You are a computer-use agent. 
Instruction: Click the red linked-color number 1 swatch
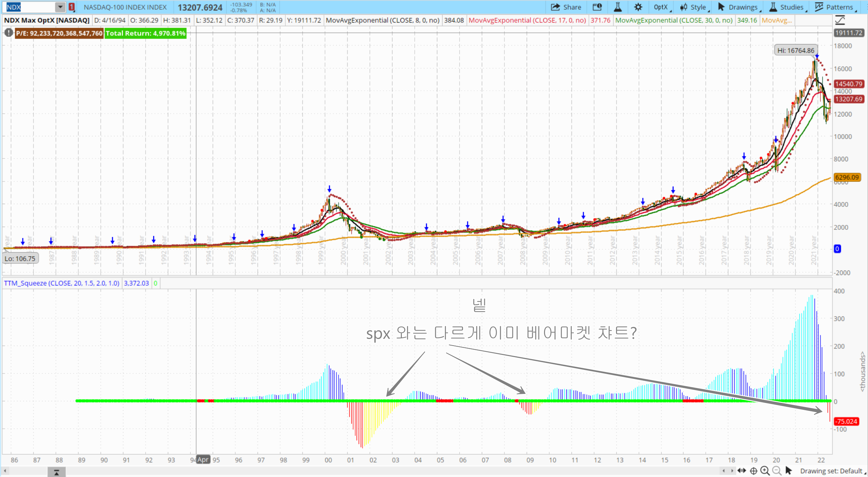71,7
